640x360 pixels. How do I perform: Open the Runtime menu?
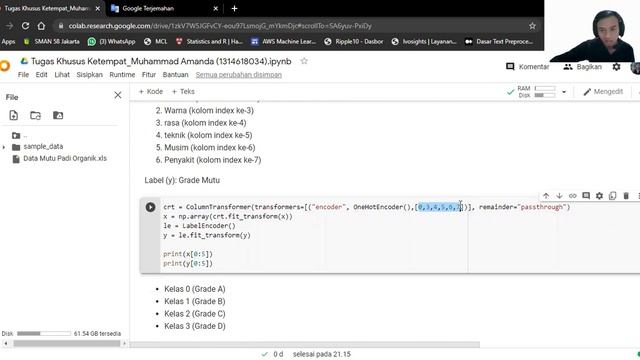click(x=122, y=75)
